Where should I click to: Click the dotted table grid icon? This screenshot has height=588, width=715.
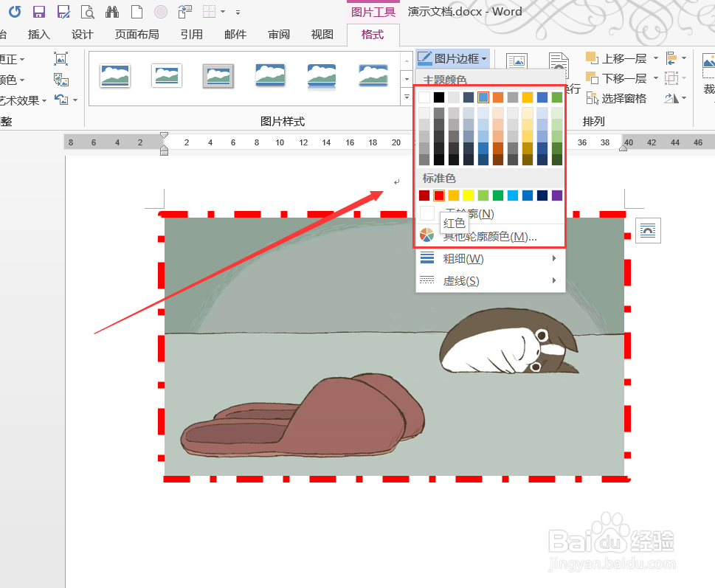coord(209,11)
